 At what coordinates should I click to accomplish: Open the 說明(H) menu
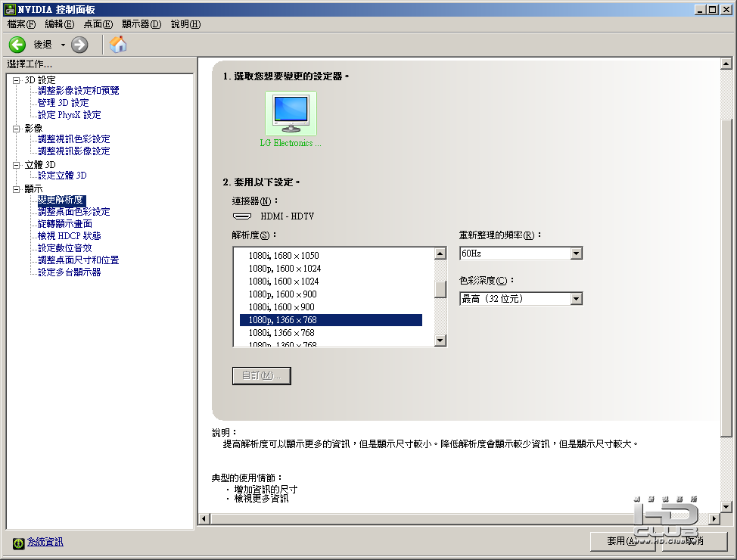(x=185, y=24)
